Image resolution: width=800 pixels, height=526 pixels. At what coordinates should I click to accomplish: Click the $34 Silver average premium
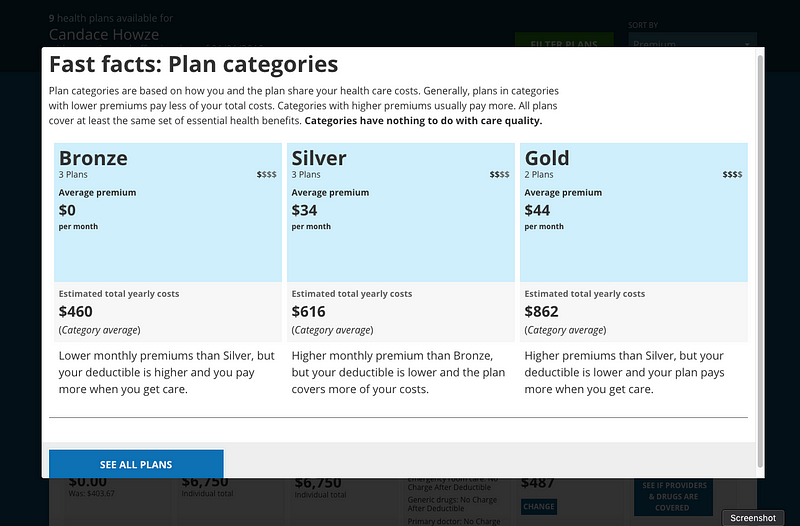point(304,210)
